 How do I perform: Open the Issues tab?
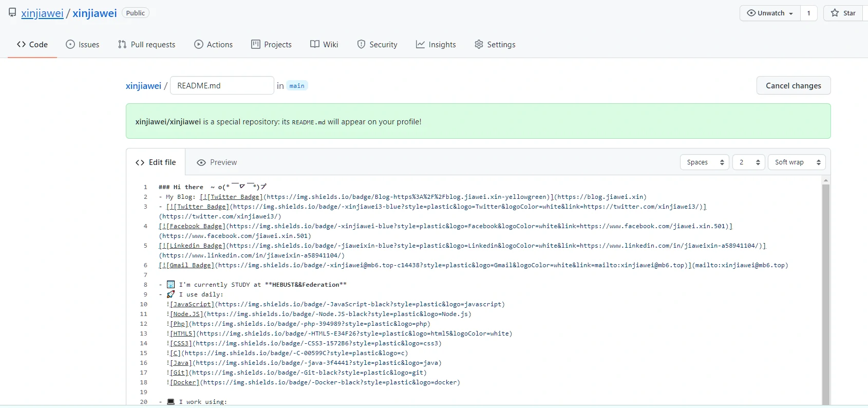83,45
